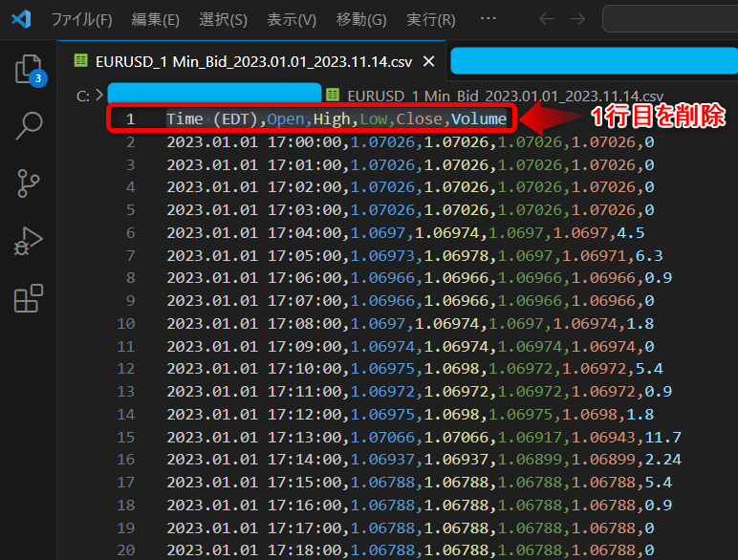Click the VS Code logo icon

coord(21,19)
